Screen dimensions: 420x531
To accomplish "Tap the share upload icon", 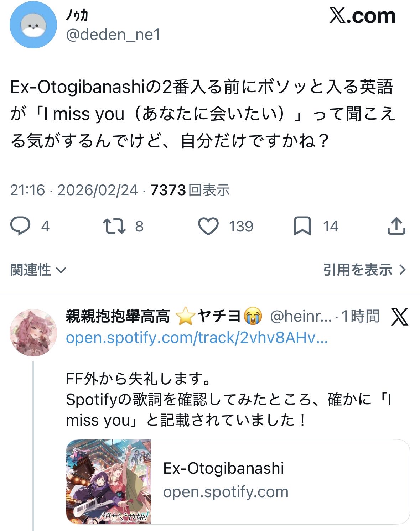I will pyautogui.click(x=396, y=226).
